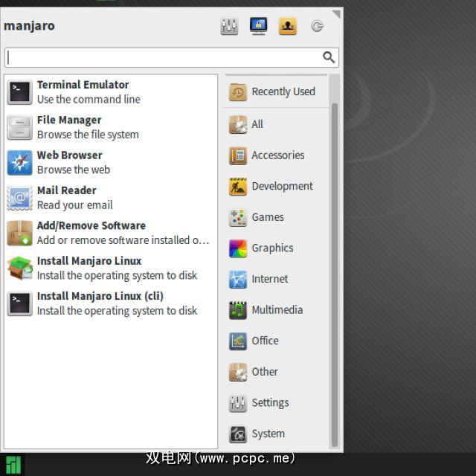This screenshot has height=476, width=476.
Task: Click the All category icon
Action: (238, 124)
